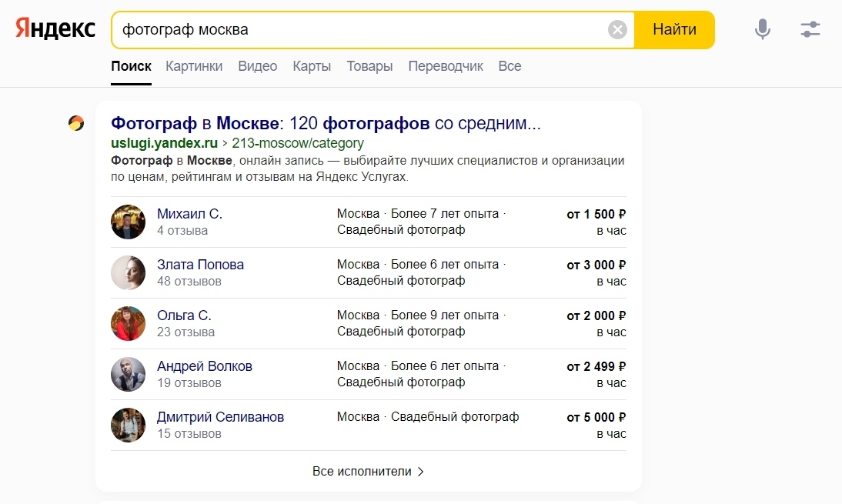Image resolution: width=842 pixels, height=504 pixels.
Task: Open Фотограф в Москве result title
Action: point(326,123)
